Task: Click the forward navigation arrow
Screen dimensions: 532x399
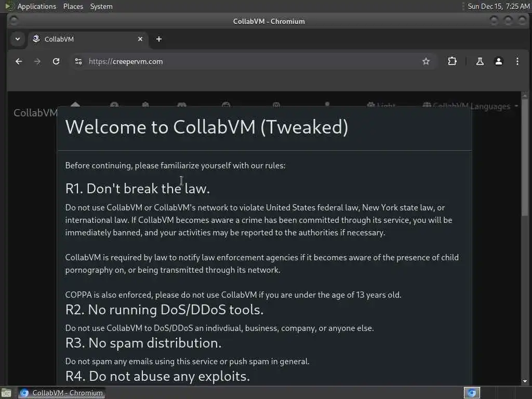Action: pyautogui.click(x=37, y=61)
